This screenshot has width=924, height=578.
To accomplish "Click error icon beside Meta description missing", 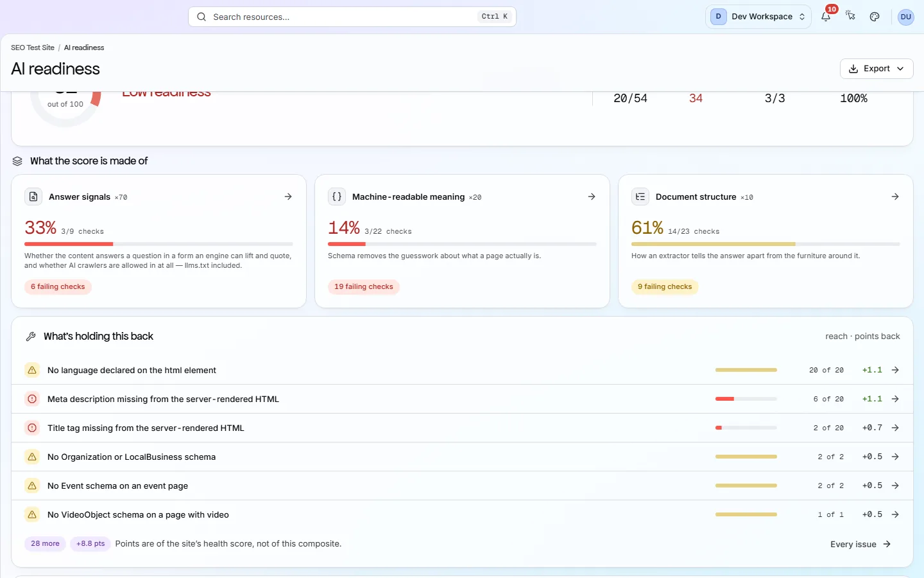I will tap(32, 399).
